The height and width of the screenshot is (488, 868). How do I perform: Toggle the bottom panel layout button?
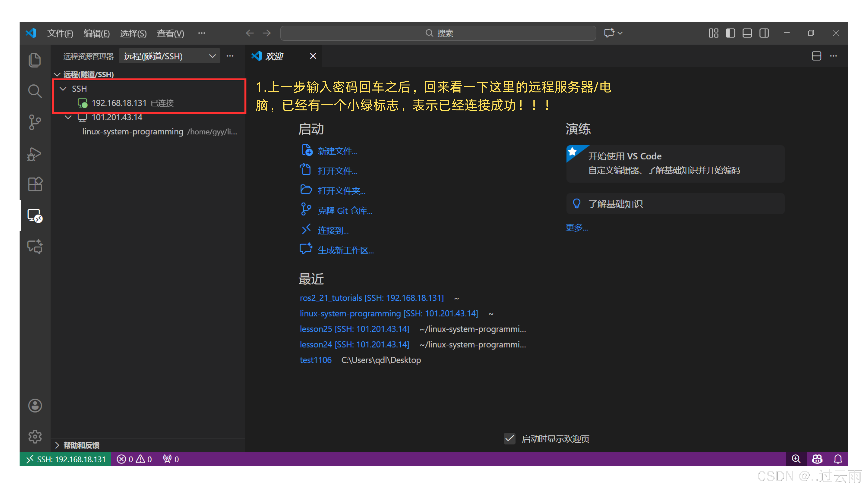click(x=747, y=33)
